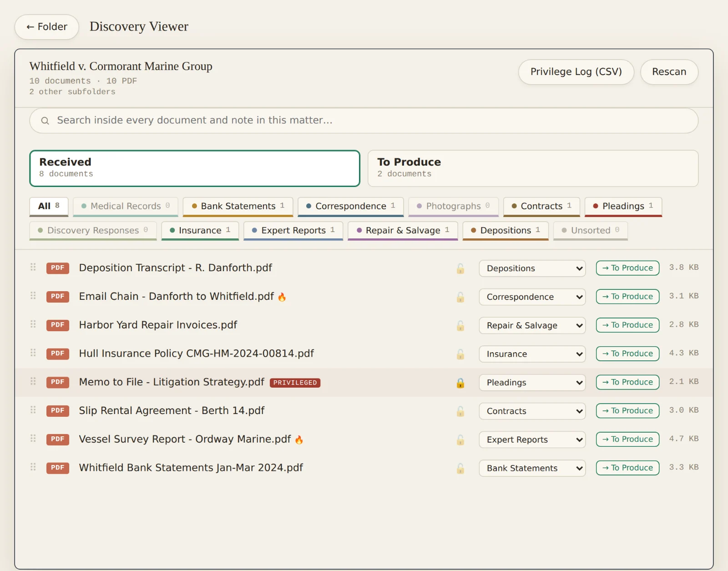Click the drag handle of Vessel Survey Report row

(x=33, y=439)
